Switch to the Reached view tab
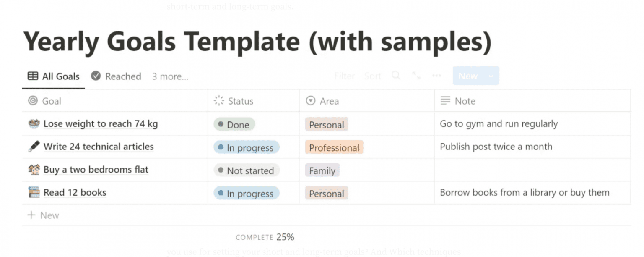The height and width of the screenshot is (257, 644). pos(116,76)
